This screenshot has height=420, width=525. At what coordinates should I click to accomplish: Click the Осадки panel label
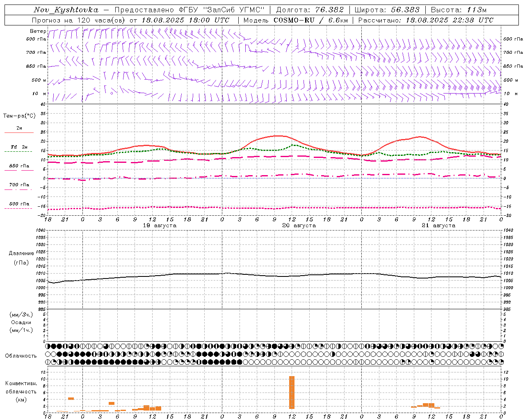point(21,322)
